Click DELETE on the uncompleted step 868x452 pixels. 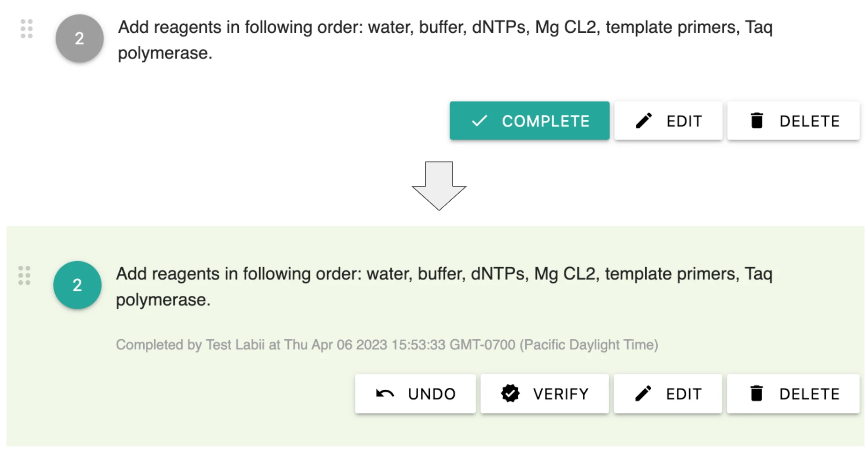pos(793,121)
